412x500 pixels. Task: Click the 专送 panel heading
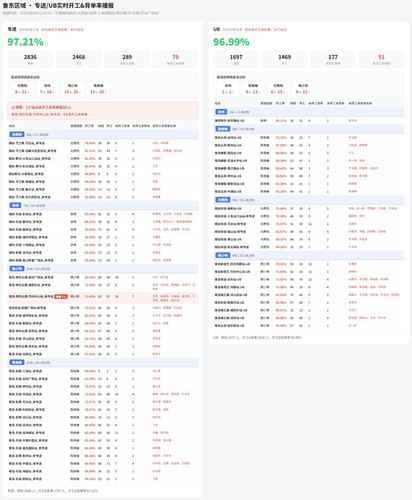12,29
